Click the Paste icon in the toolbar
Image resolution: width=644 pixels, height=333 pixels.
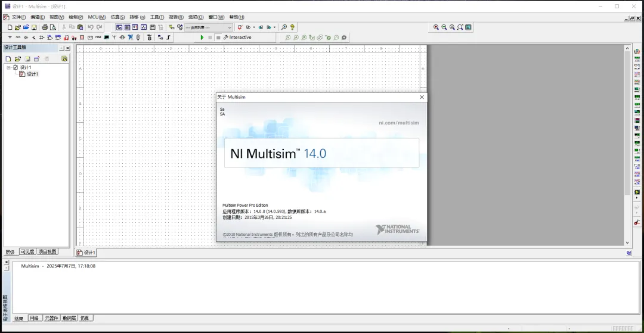click(80, 27)
